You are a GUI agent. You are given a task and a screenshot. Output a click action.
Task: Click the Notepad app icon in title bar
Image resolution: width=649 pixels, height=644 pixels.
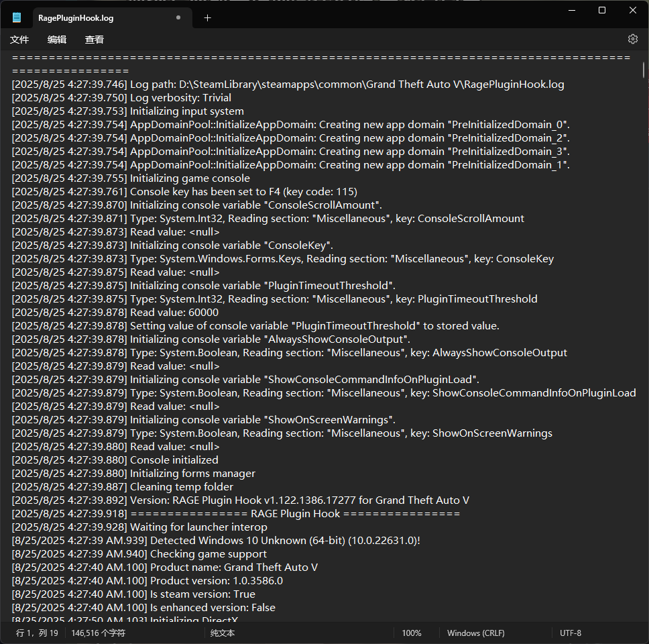click(17, 17)
